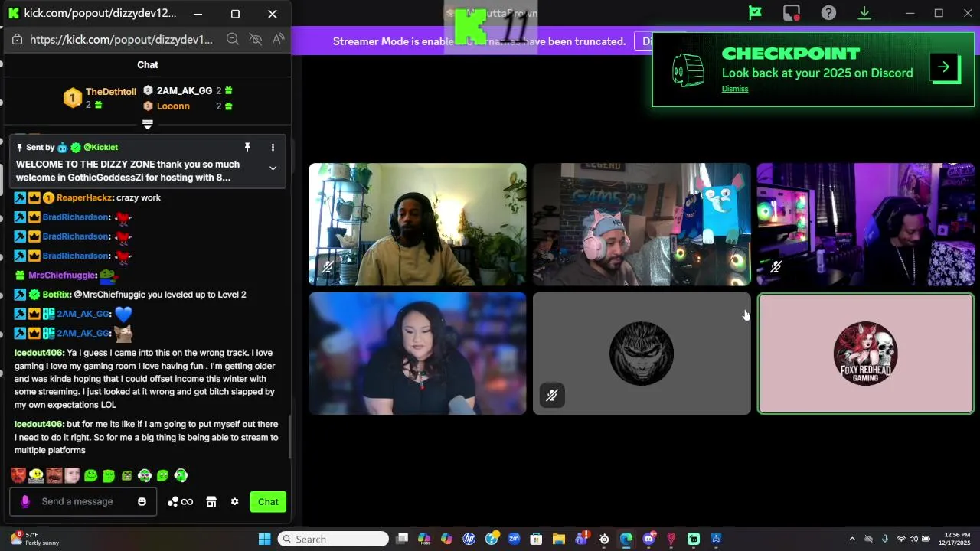This screenshot has width=980, height=551.
Task: Open Discord inbox icon with red badge
Action: 792,13
